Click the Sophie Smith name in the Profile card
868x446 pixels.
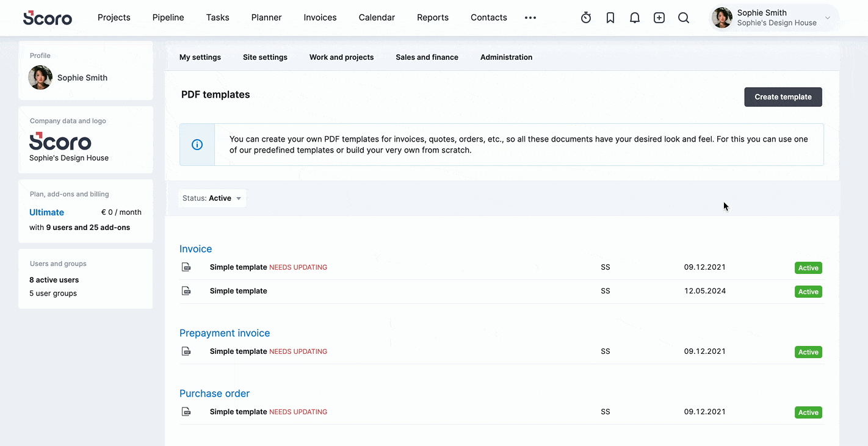tap(82, 77)
